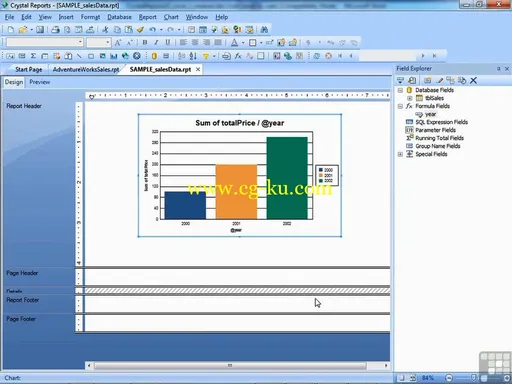Open Database Expert cylinder icon

pyautogui.click(x=154, y=56)
